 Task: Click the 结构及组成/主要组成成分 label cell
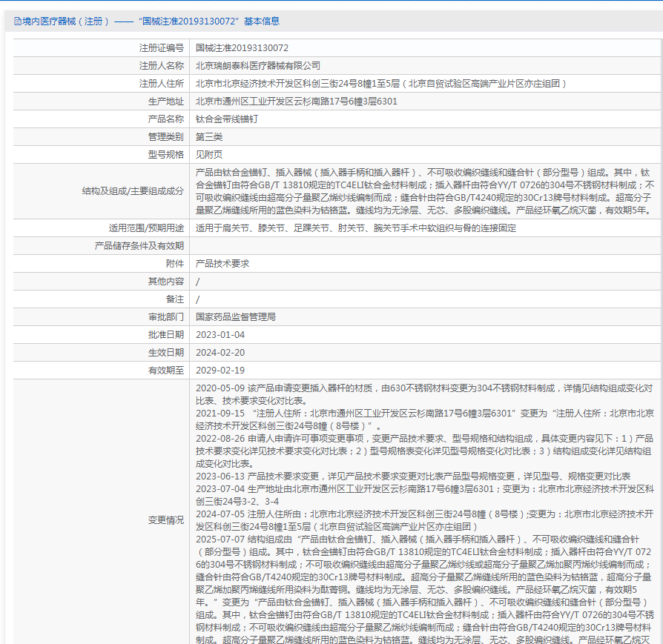(x=101, y=191)
